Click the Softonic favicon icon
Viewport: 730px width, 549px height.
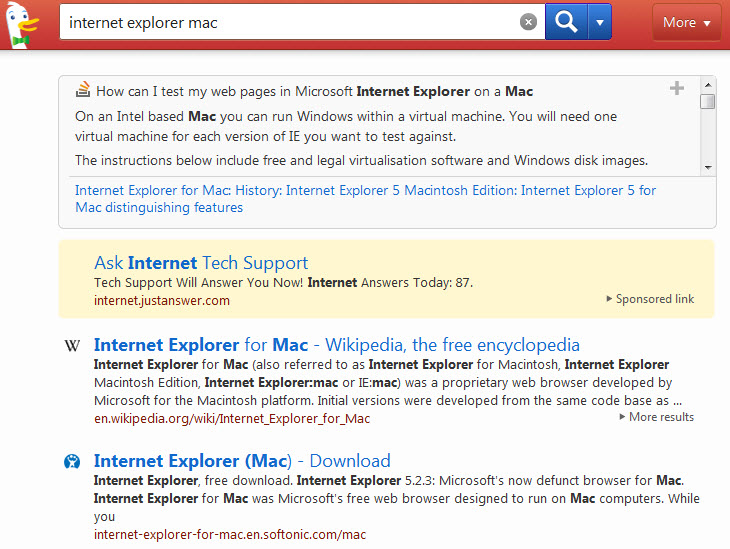(73, 462)
